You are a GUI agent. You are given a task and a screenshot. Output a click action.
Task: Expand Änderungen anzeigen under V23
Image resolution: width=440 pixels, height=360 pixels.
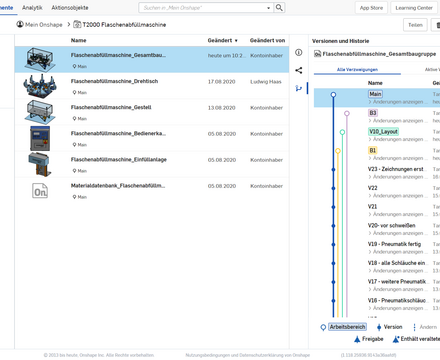coord(398,177)
